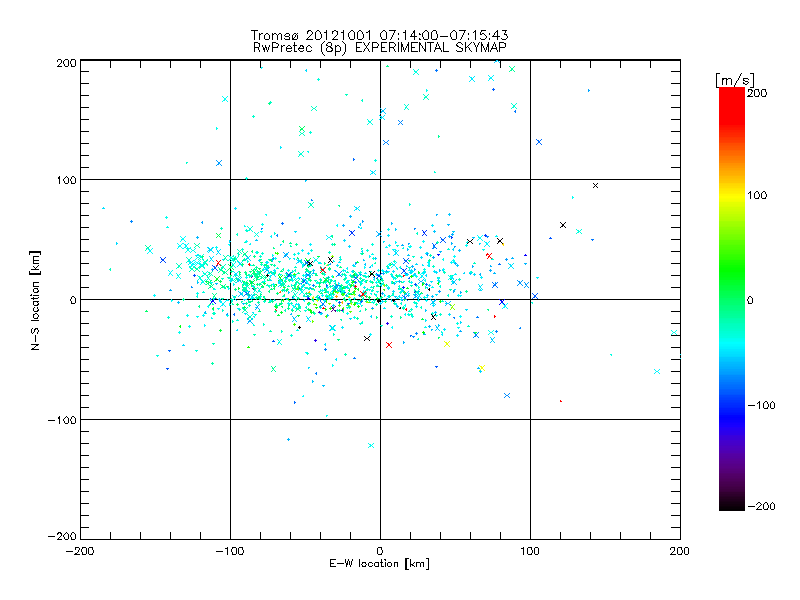Click the cyan X marker near -5 km east, -122 km

(x=371, y=445)
